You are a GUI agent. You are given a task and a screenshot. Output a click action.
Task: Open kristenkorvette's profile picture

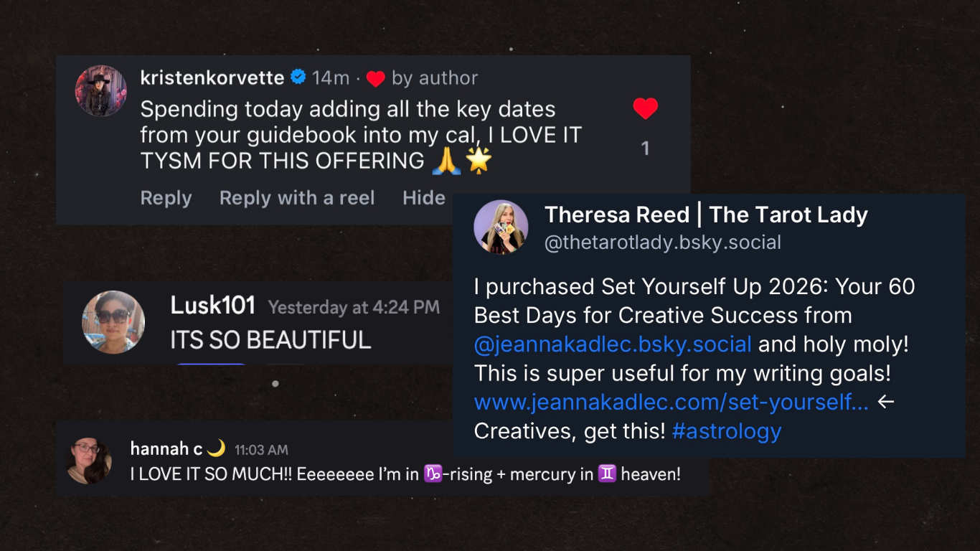click(101, 91)
